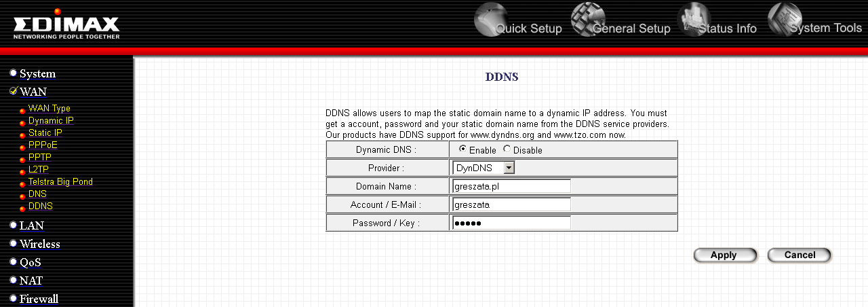Screen dimensions: 868x307
Task: Collapse the WAN section in sidebar
Action: [33, 92]
